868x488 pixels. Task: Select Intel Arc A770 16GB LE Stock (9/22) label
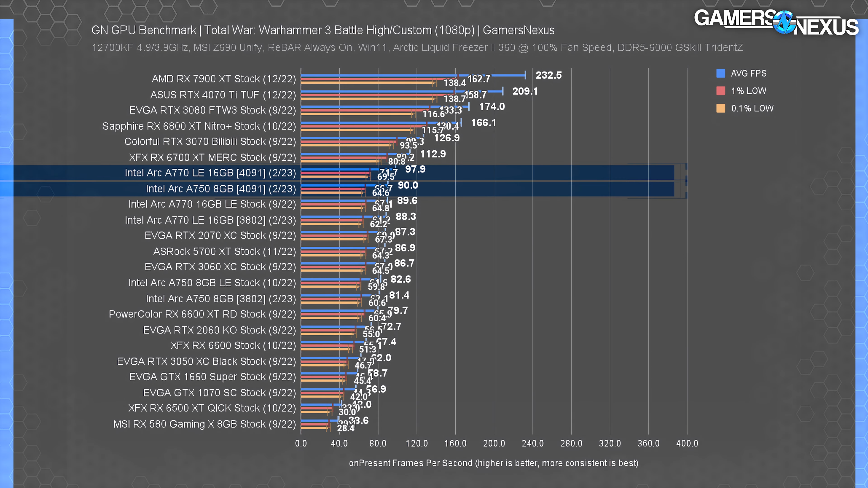[x=212, y=204]
